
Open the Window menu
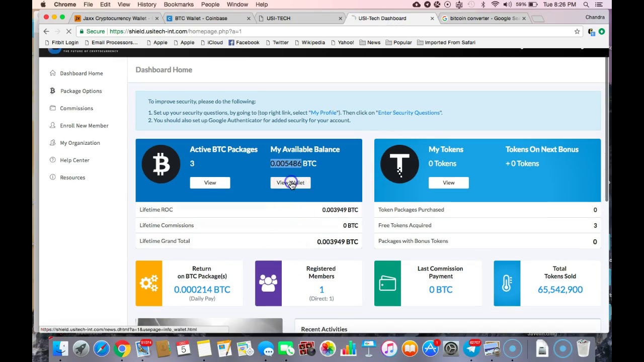click(x=237, y=5)
